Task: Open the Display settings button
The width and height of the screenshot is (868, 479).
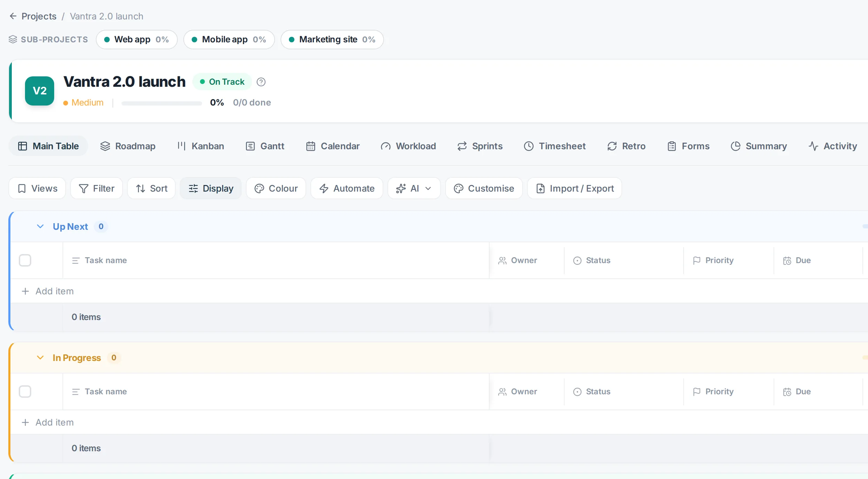Action: 211,188
